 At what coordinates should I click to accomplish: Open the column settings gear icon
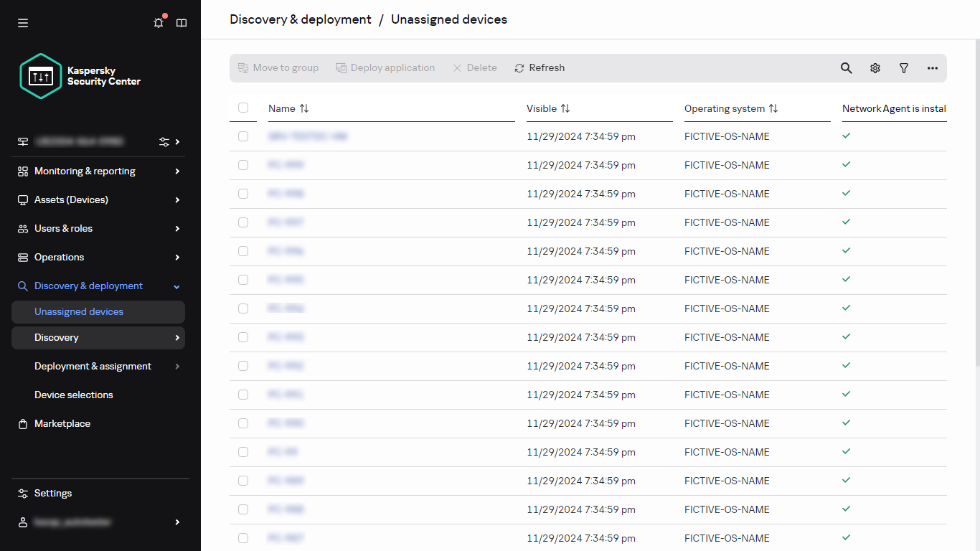click(x=875, y=67)
